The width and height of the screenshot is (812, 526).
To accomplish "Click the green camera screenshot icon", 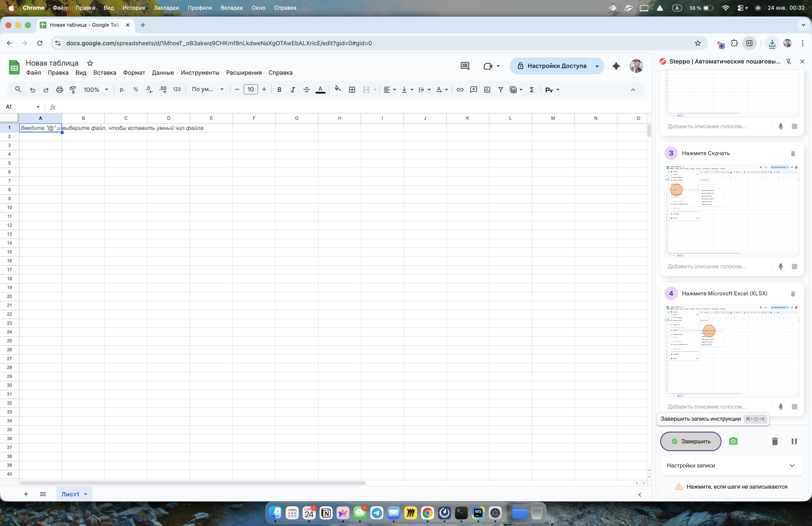I will tap(733, 441).
